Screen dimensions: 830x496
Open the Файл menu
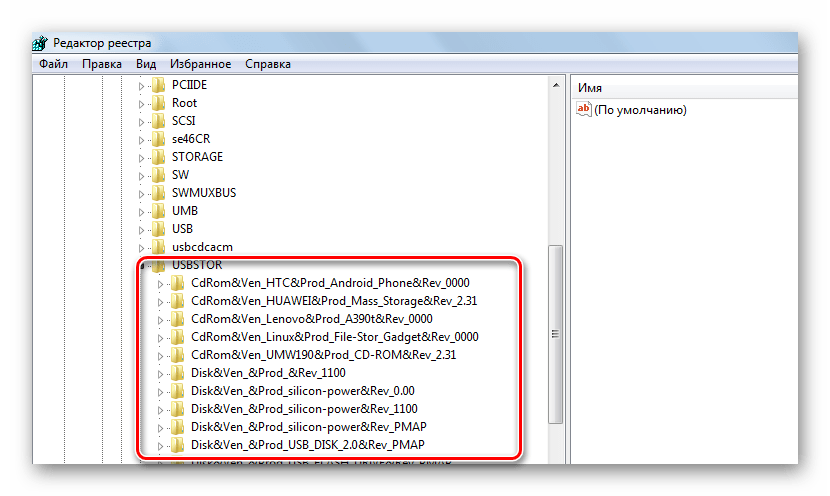pos(53,64)
